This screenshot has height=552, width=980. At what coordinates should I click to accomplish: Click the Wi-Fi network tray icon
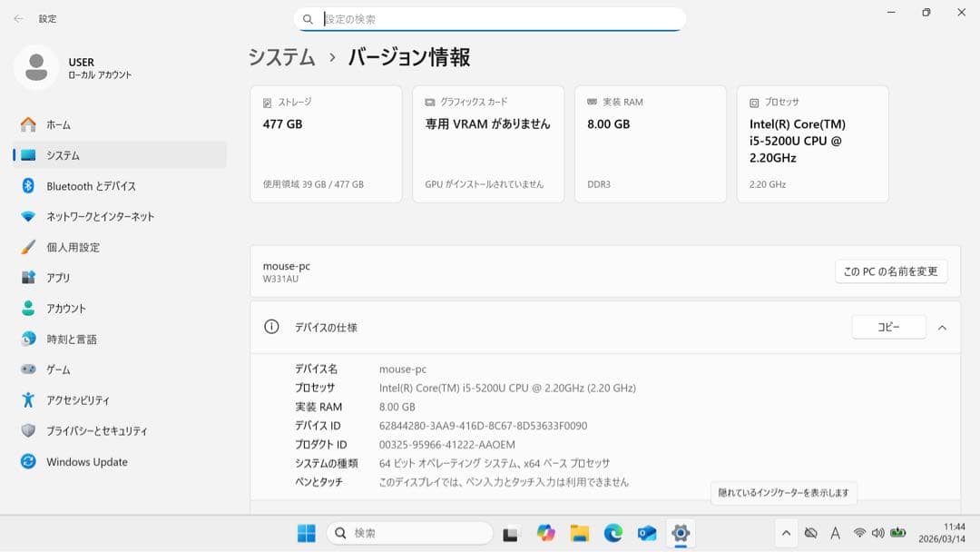[x=860, y=533]
